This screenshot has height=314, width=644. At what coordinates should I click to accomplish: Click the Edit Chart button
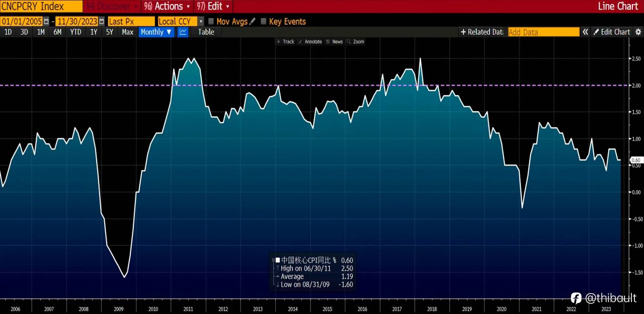(611, 32)
